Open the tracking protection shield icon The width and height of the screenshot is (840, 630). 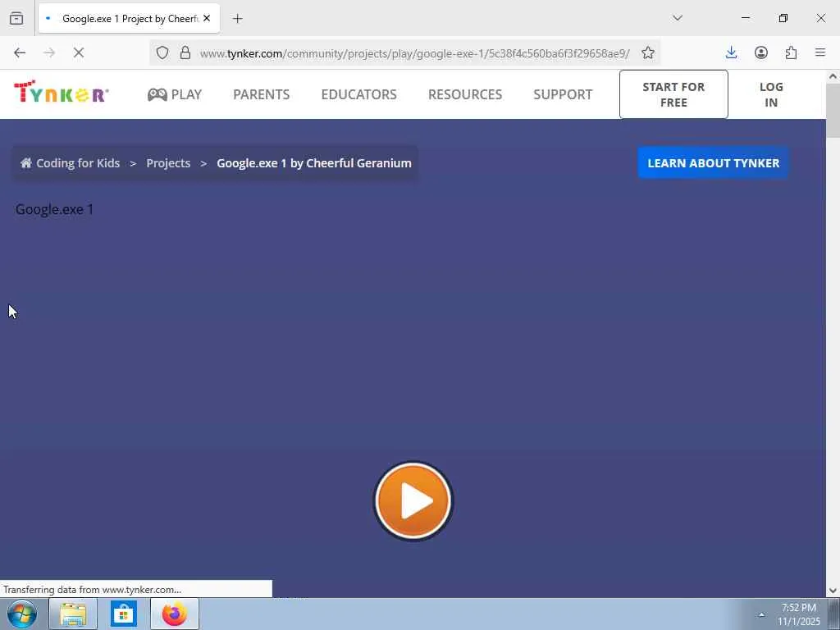162,52
